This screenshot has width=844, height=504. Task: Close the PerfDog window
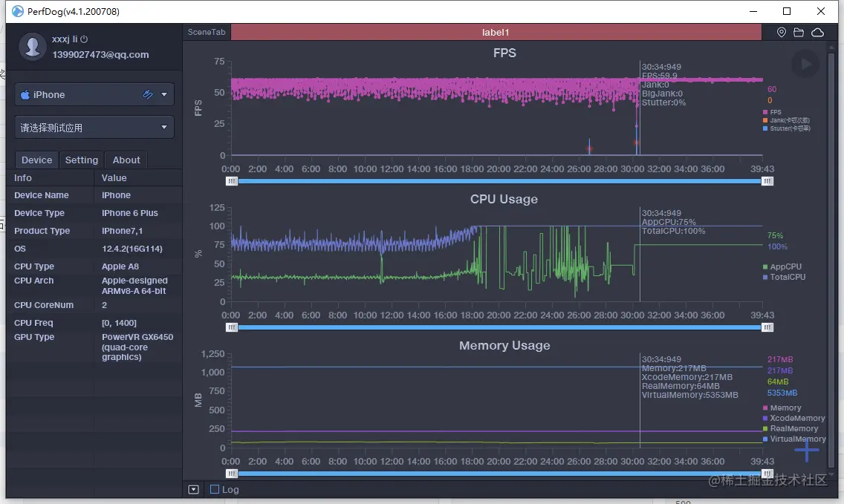tap(821, 11)
